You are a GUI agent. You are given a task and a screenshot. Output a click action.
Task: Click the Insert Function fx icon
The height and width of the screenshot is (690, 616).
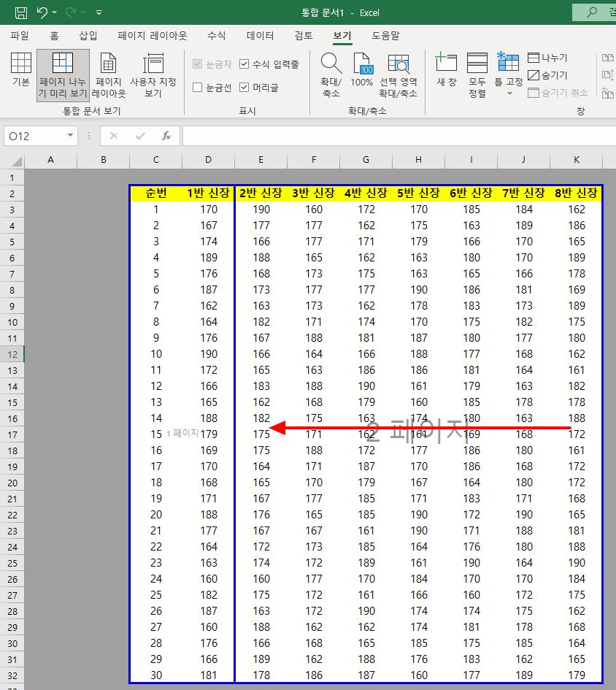click(166, 136)
